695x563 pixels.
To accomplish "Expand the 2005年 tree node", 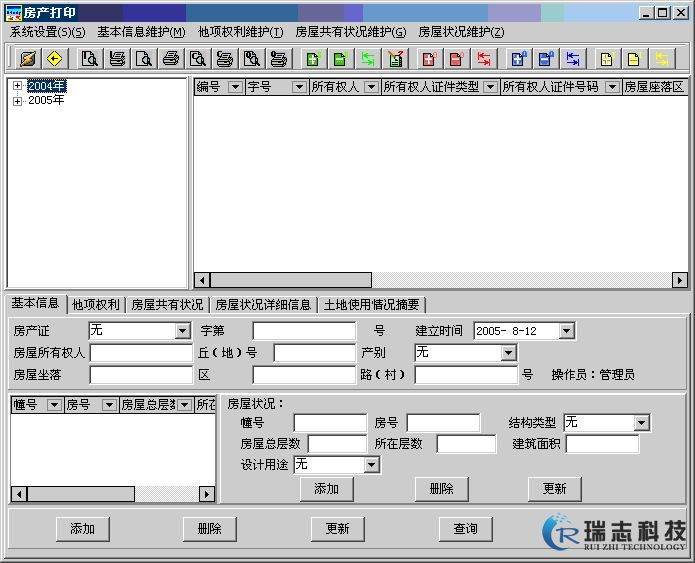I will [x=17, y=101].
